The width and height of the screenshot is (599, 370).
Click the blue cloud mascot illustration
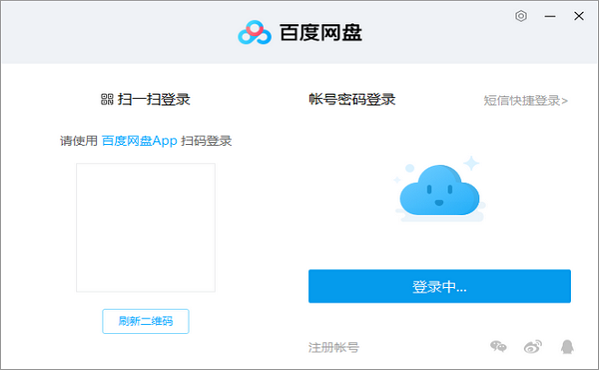[439, 189]
